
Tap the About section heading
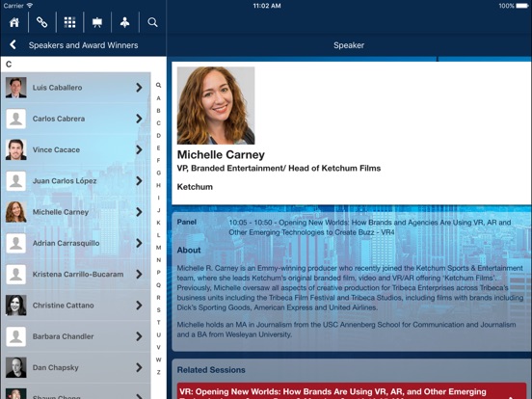pos(189,250)
